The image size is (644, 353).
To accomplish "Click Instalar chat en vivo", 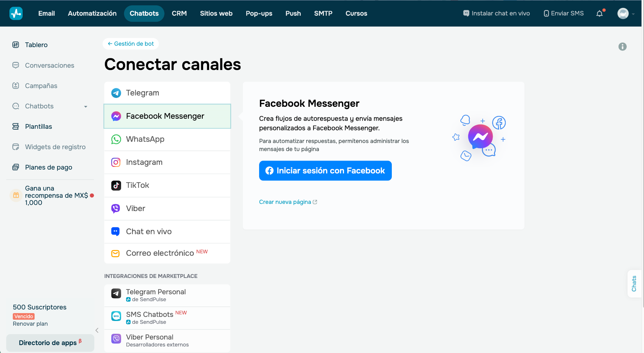I will (497, 13).
